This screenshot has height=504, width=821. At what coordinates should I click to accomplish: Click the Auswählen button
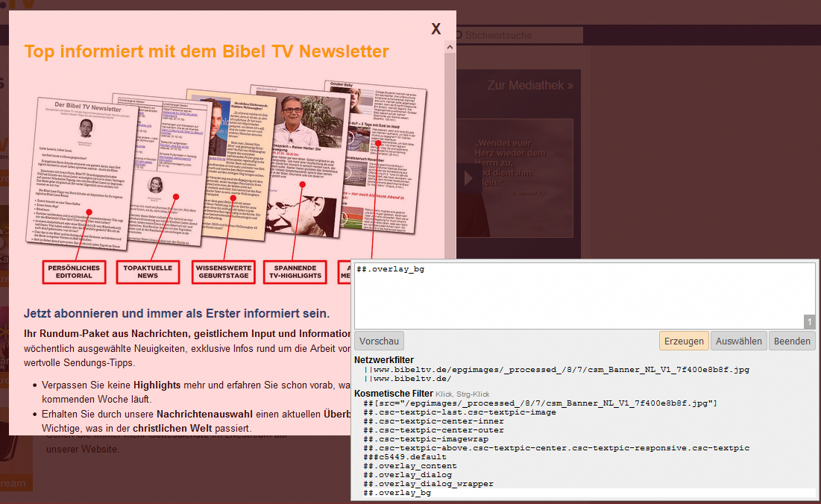tap(739, 341)
